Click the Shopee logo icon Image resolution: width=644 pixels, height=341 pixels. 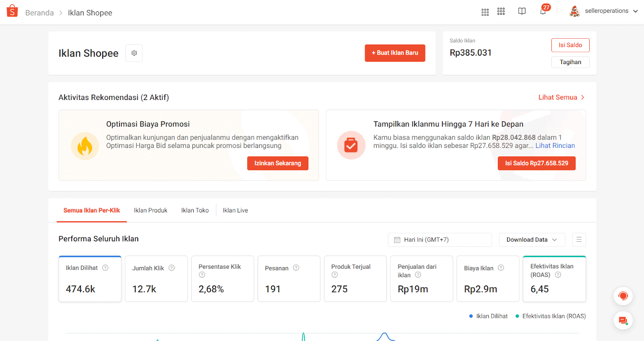coord(12,11)
